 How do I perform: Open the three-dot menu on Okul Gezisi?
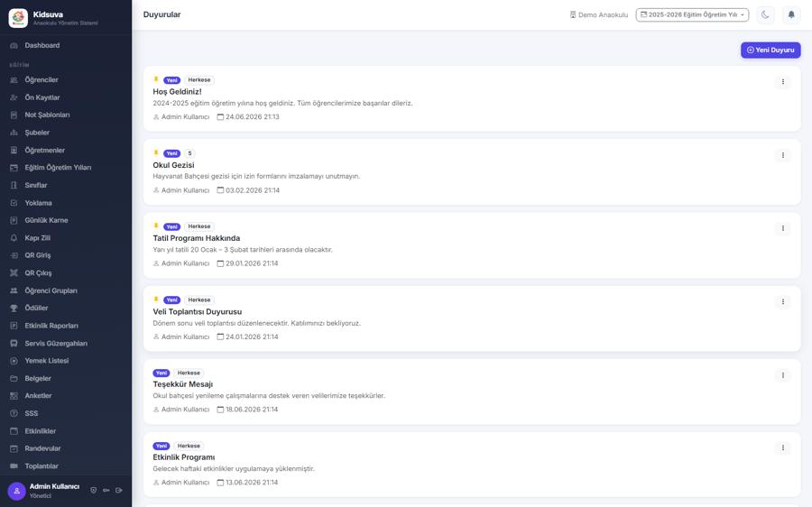[783, 155]
